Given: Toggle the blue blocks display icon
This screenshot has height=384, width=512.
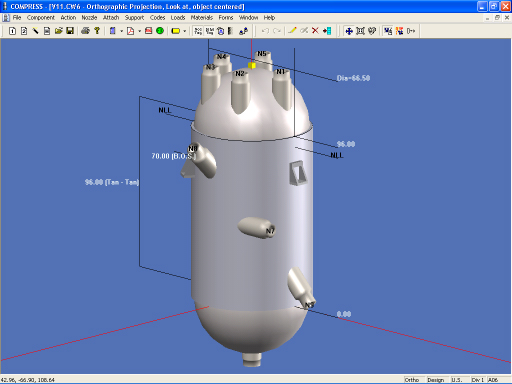Looking at the screenshot, I should point(388,31).
